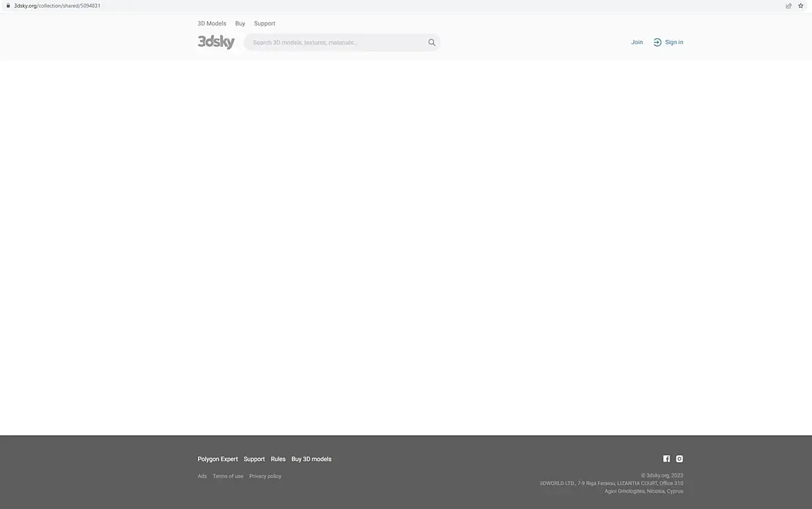Open the Terms of use link

[x=228, y=477]
